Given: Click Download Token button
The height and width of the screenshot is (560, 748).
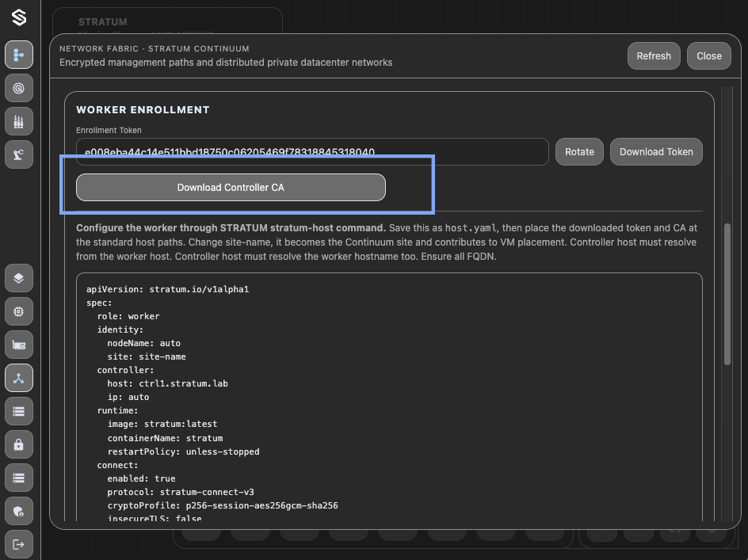Looking at the screenshot, I should [x=656, y=152].
